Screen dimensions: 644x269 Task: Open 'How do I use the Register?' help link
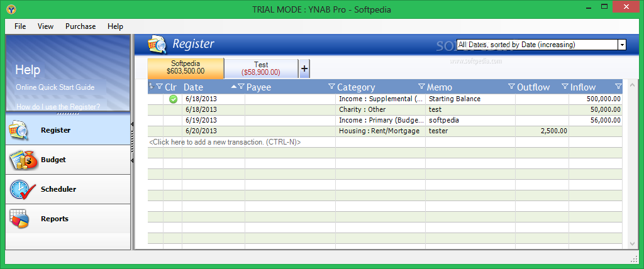[58, 107]
